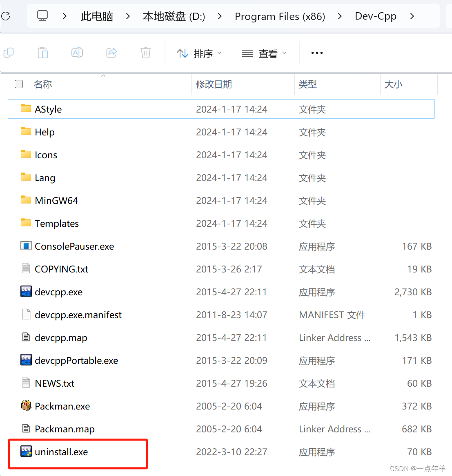
Task: Open Packman.exe by its package icon
Action: tap(26, 406)
